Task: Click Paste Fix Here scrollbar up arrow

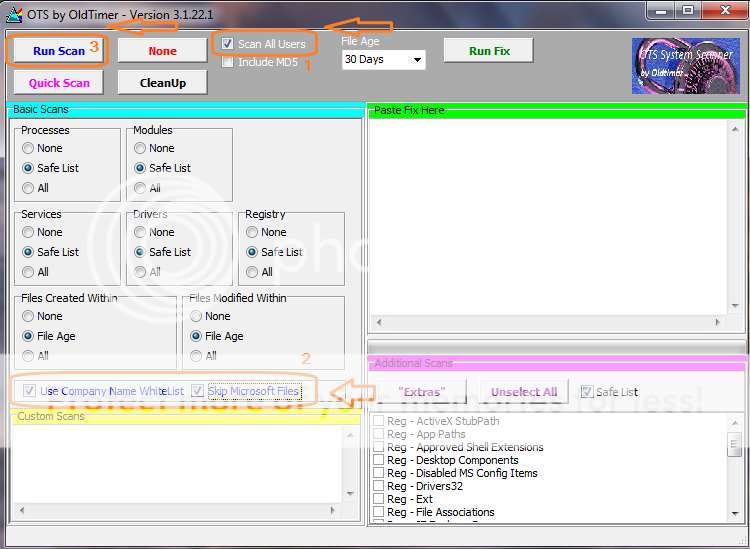Action: 735,129
